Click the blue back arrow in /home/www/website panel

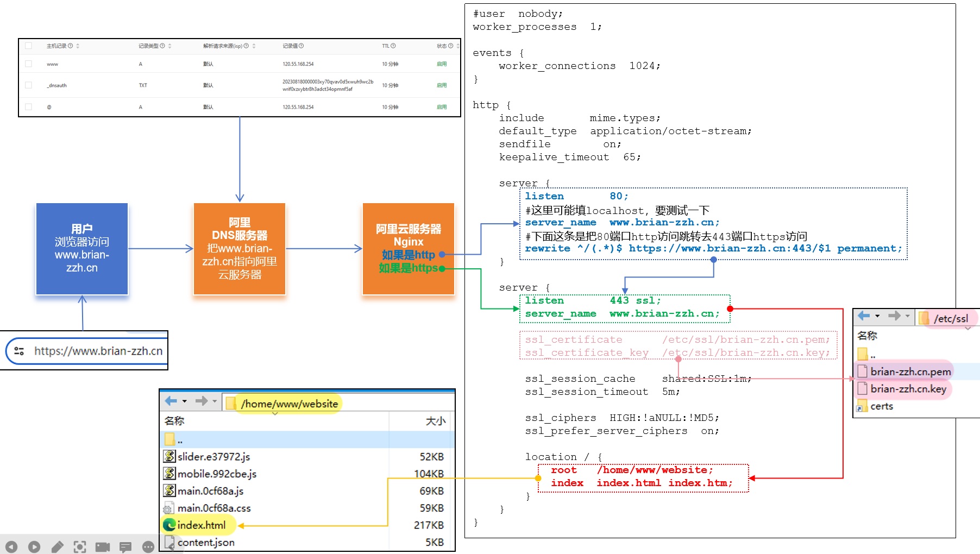pyautogui.click(x=171, y=401)
